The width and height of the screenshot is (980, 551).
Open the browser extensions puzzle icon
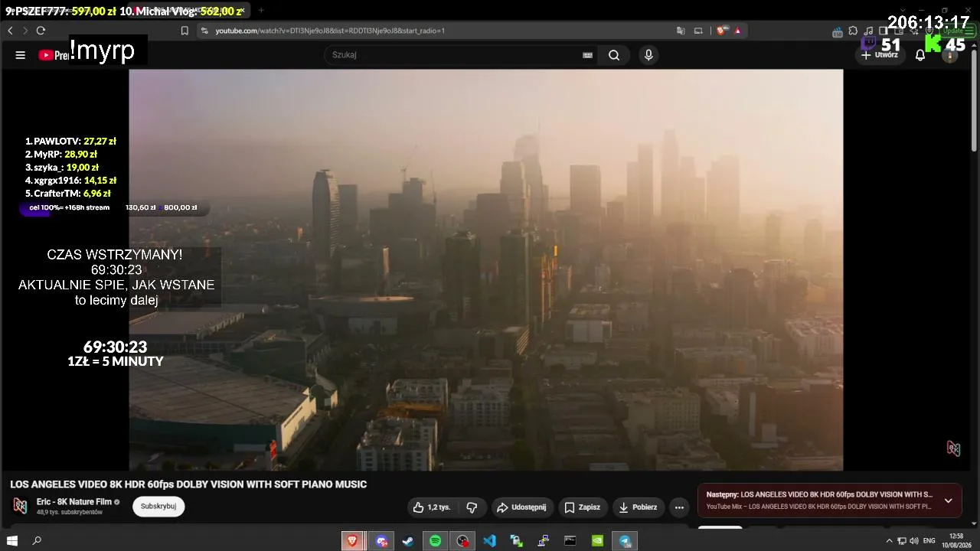click(853, 31)
